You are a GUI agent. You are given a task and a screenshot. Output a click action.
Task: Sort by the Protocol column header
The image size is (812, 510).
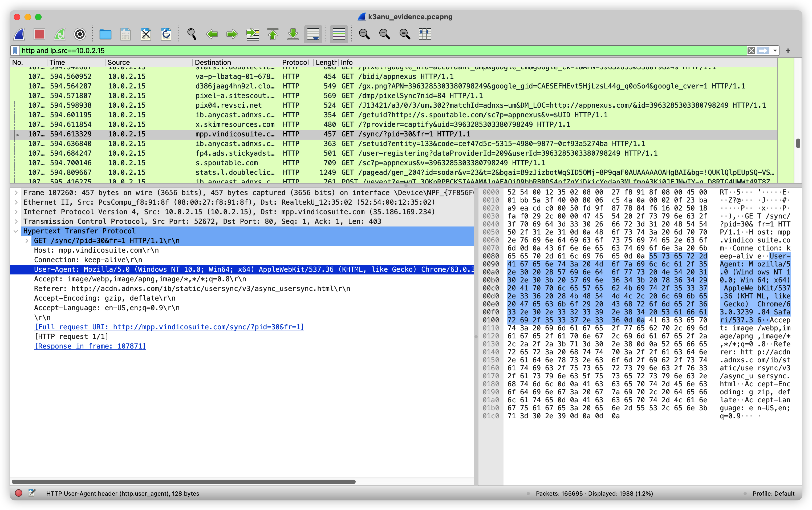click(295, 62)
